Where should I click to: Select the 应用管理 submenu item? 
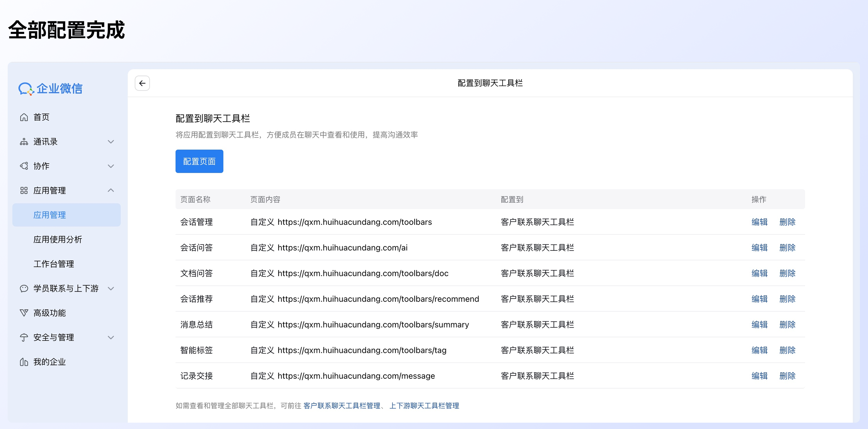point(67,215)
